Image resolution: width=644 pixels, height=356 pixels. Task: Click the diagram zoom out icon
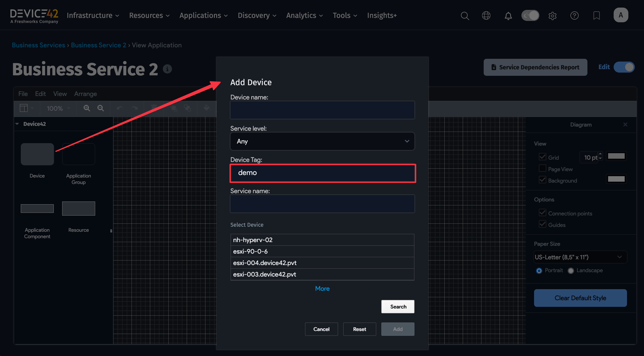(101, 108)
